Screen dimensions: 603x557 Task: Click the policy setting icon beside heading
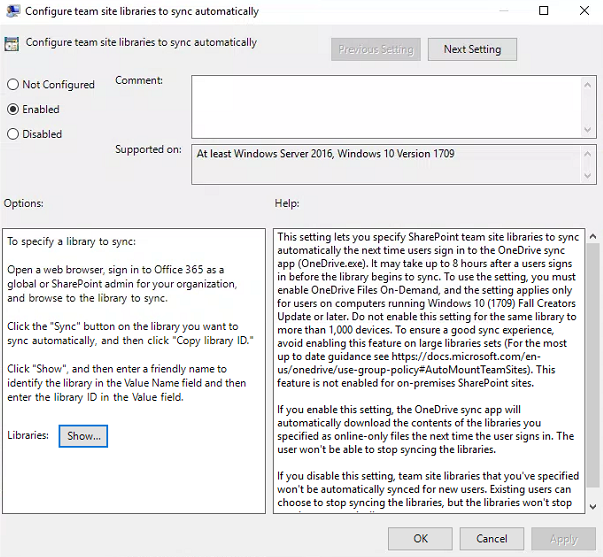[12, 43]
